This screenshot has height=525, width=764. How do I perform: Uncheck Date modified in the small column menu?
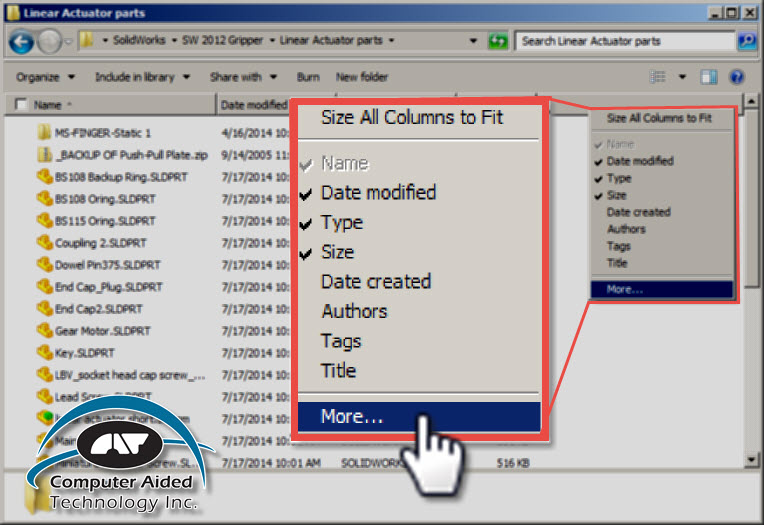pyautogui.click(x=639, y=161)
